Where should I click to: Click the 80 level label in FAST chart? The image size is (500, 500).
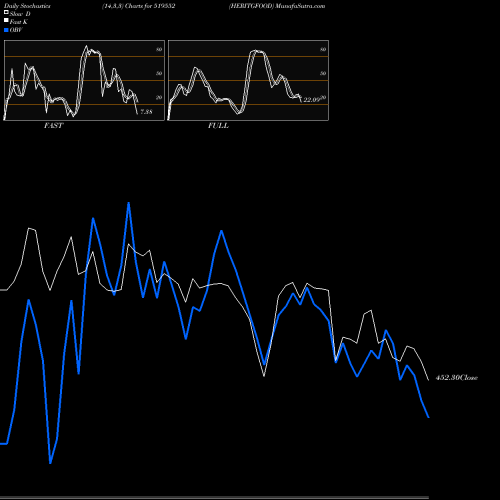[x=159, y=49]
